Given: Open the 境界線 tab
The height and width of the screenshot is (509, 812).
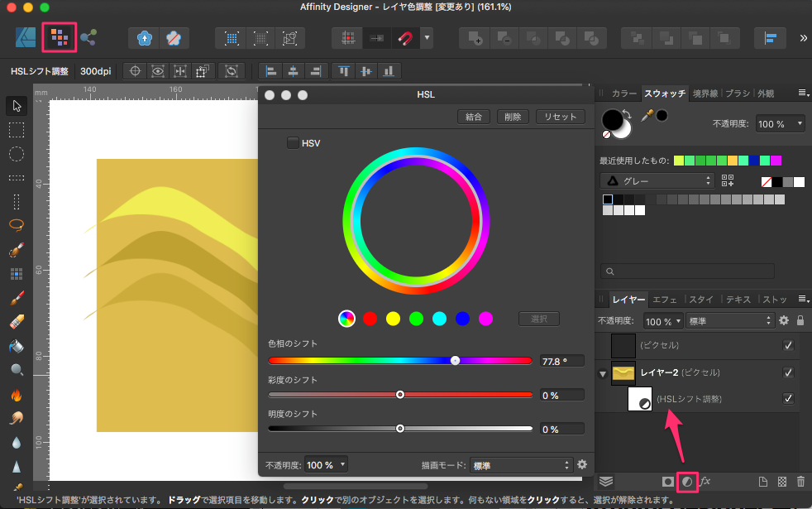Looking at the screenshot, I should pos(707,94).
